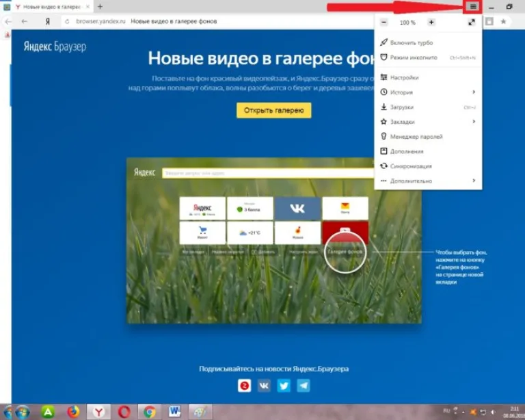Click the history clock icon
This screenshot has width=525, height=420.
pyautogui.click(x=383, y=92)
